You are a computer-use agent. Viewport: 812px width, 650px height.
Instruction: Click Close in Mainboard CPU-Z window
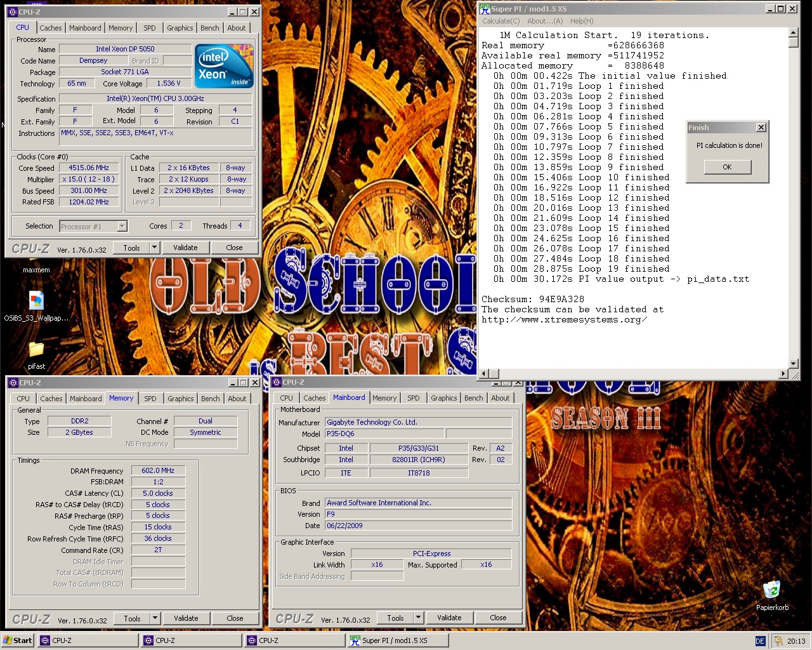coord(498,618)
